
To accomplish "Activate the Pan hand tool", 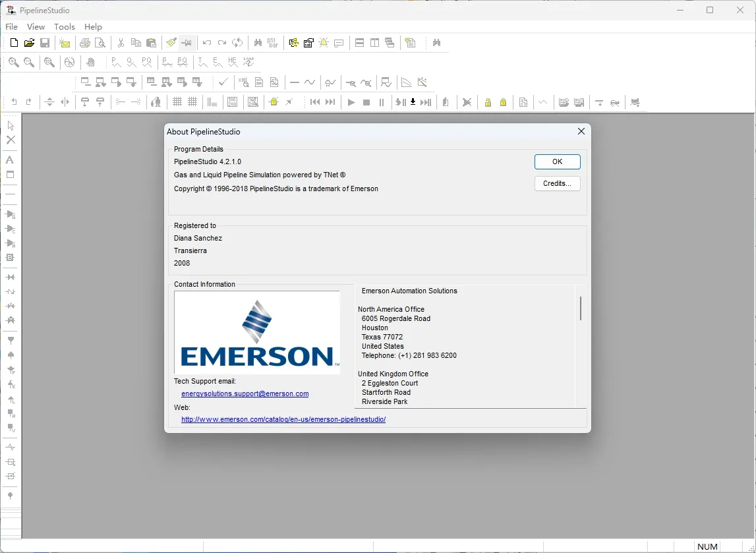I will click(x=92, y=62).
